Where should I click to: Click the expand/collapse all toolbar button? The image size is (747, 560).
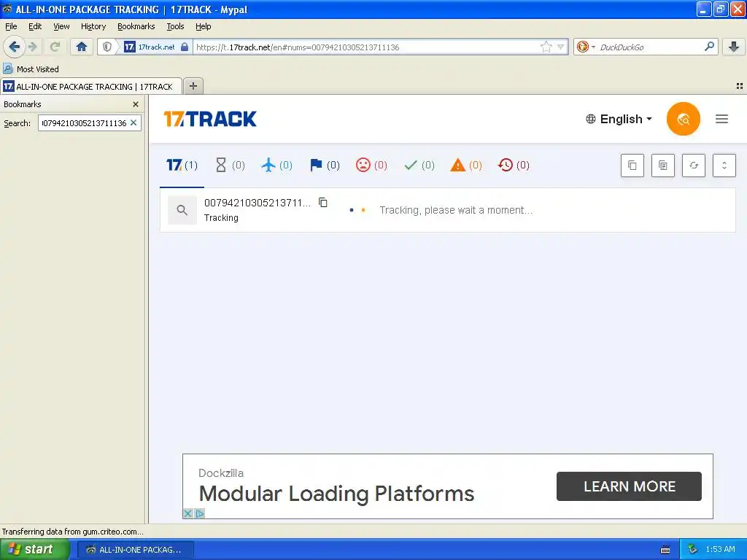coord(724,166)
